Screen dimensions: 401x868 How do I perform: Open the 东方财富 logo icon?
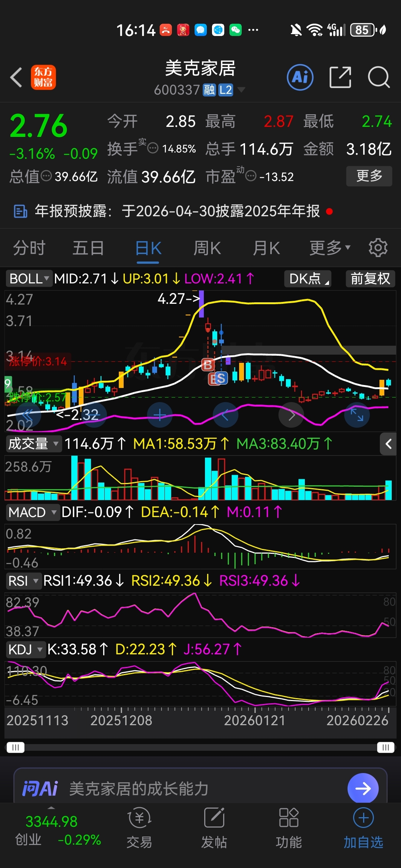(x=43, y=77)
